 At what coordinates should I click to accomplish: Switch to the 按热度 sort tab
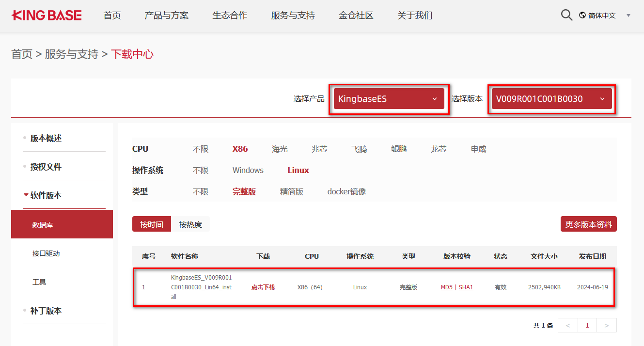pyautogui.click(x=190, y=224)
